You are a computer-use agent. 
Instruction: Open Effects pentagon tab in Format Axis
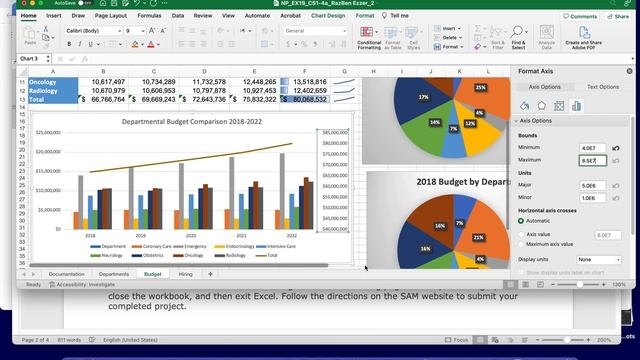542,106
